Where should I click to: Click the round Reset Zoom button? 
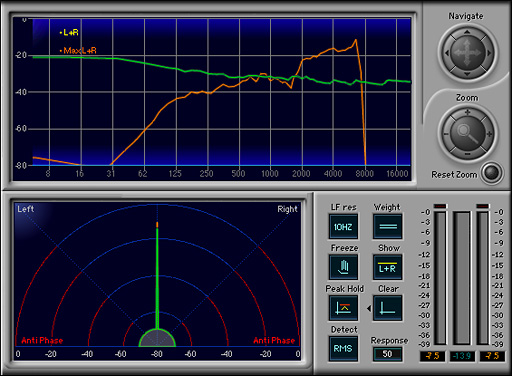[x=492, y=173]
